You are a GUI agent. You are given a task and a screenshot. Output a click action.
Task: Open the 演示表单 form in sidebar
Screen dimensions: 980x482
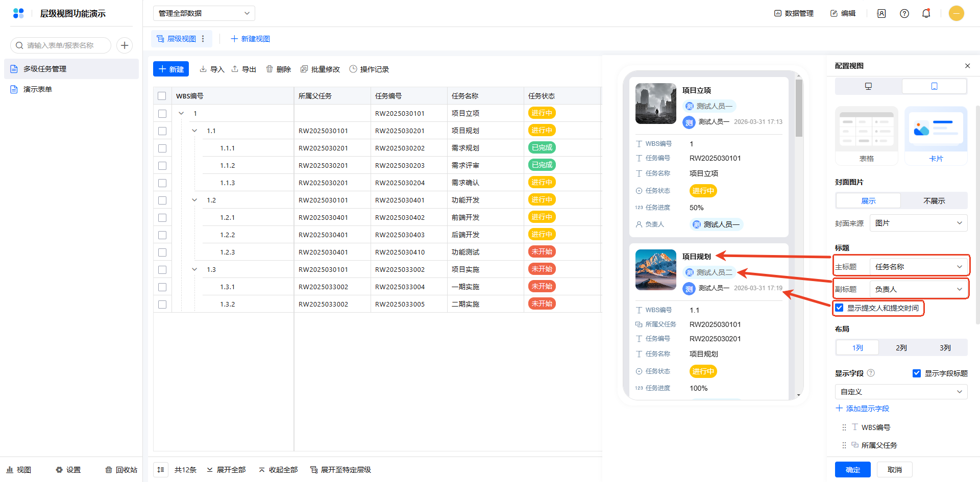point(38,89)
